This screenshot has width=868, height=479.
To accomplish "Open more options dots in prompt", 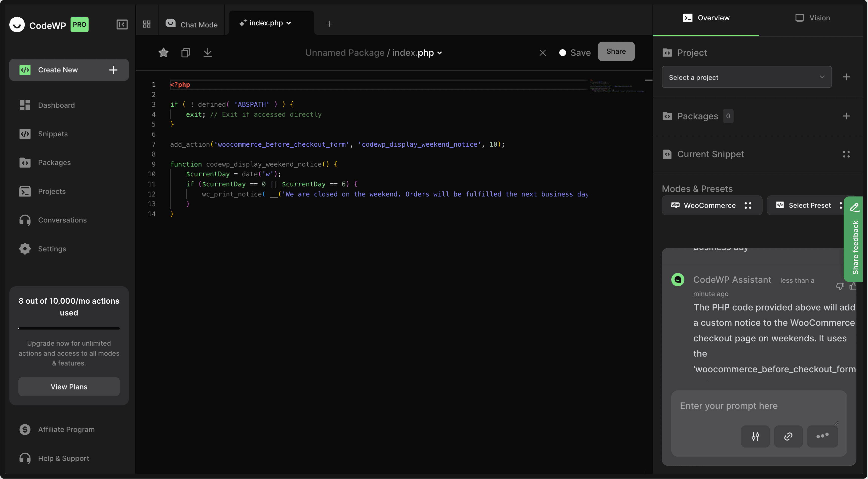I will pos(822,436).
